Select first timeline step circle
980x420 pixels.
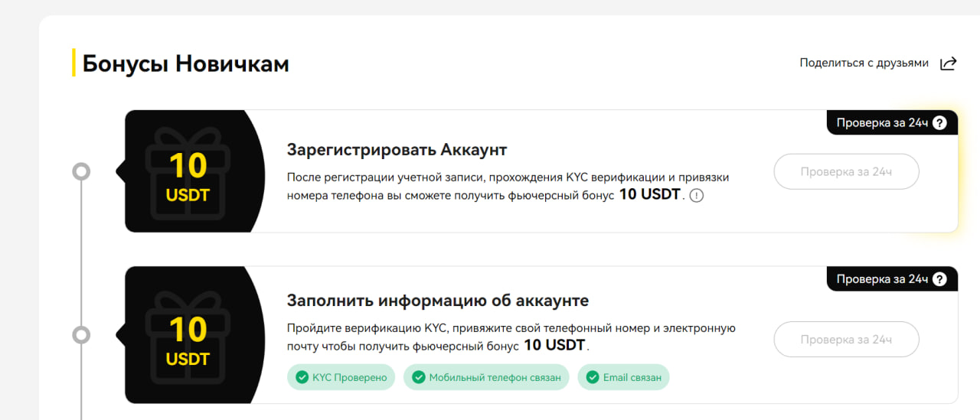click(81, 171)
